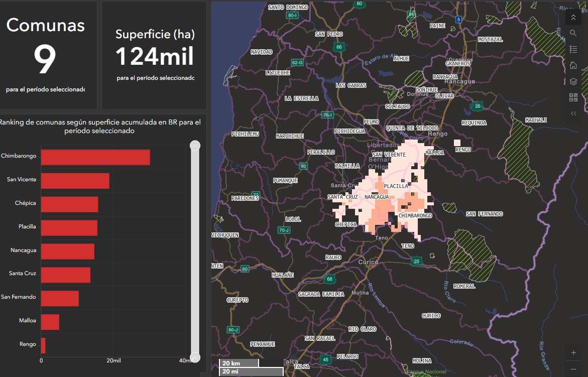Click the Route 66 highway shield on map
Image resolution: width=588 pixels, height=377 pixels.
339,47
